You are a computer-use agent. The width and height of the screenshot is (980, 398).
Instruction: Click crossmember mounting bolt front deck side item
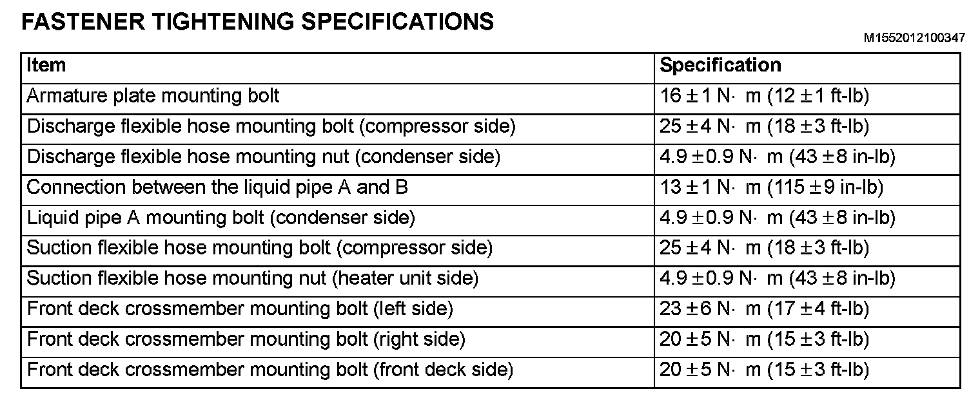(x=270, y=370)
